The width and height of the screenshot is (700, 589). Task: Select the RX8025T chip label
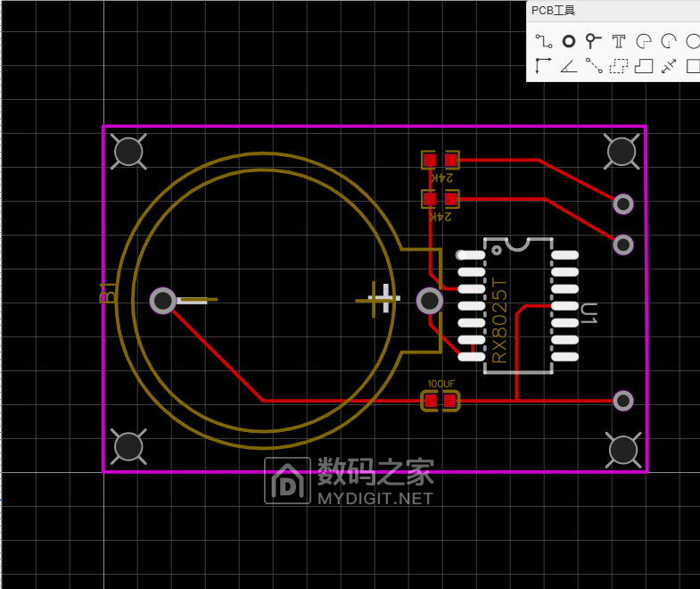coord(499,321)
